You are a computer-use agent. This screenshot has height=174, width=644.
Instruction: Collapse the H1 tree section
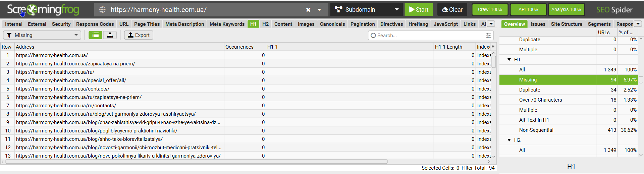tap(509, 60)
